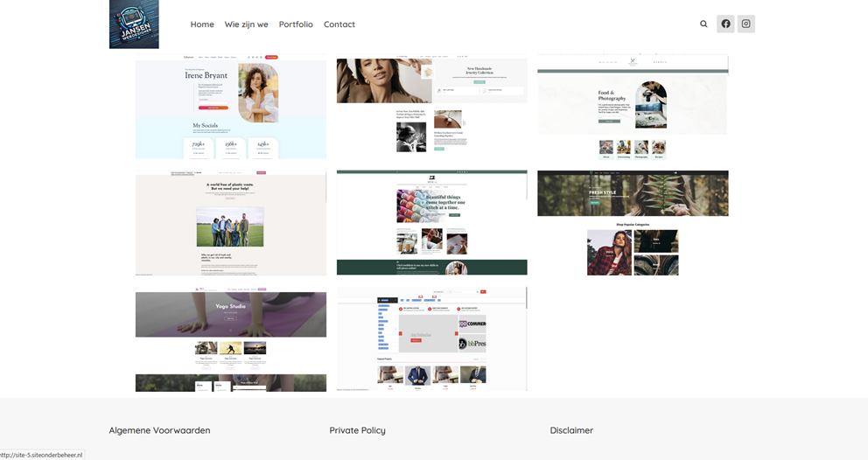868x460 pixels.
Task: View the Handmade Jewelry Collection thumbnail
Action: pyautogui.click(x=431, y=106)
